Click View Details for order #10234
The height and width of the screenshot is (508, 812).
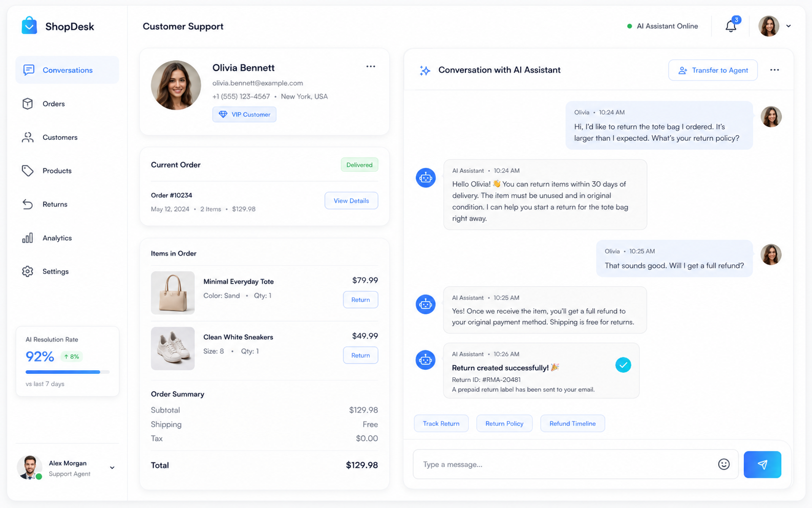tap(351, 201)
